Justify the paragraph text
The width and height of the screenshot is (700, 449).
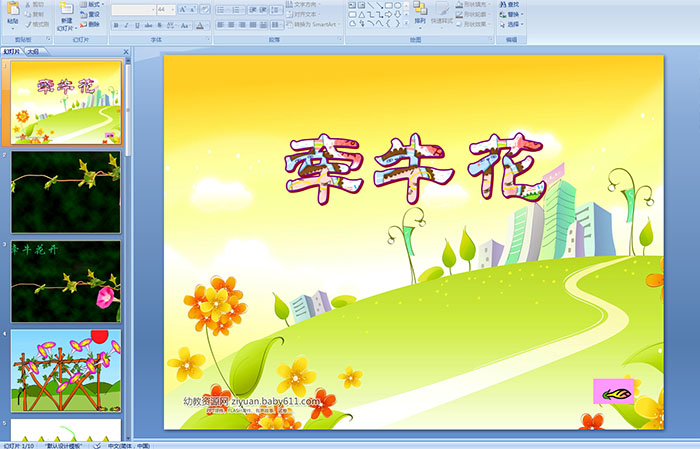[253, 25]
